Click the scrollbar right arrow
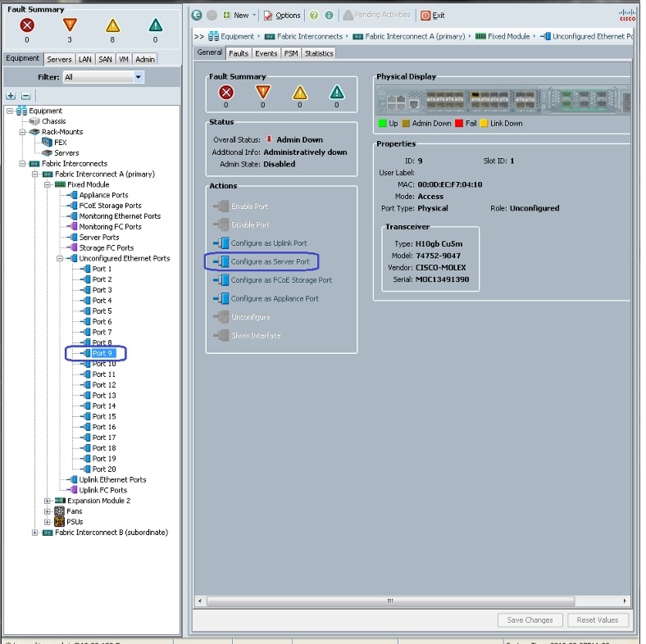 click(625, 601)
